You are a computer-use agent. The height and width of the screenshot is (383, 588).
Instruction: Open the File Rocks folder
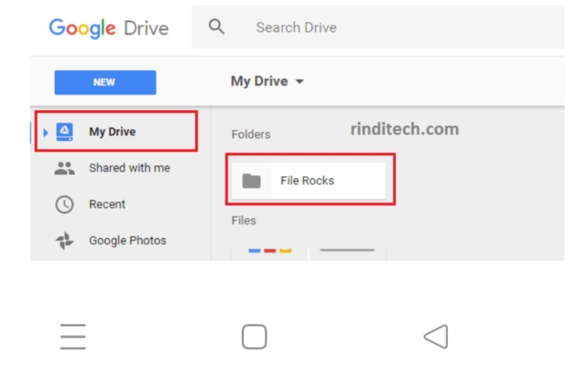[x=309, y=181]
